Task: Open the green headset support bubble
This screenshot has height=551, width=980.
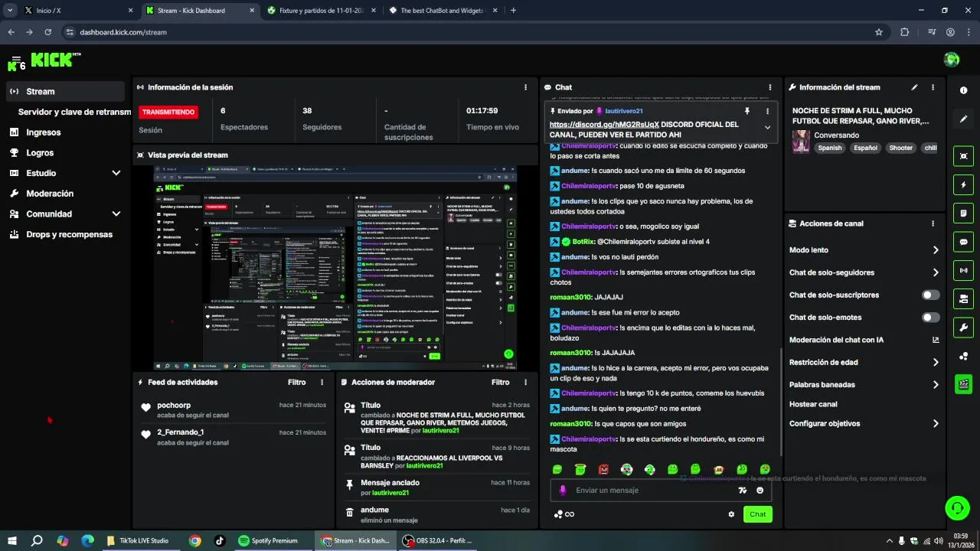Action: [x=956, y=507]
